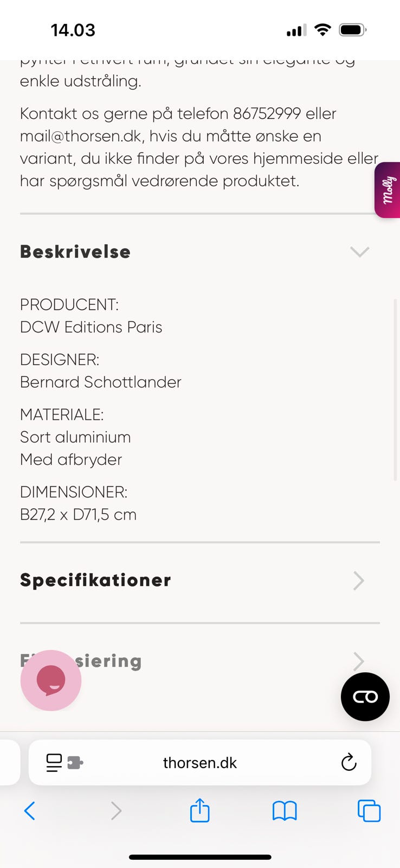
Task: Open the pink chat bubble widget
Action: coord(50,680)
